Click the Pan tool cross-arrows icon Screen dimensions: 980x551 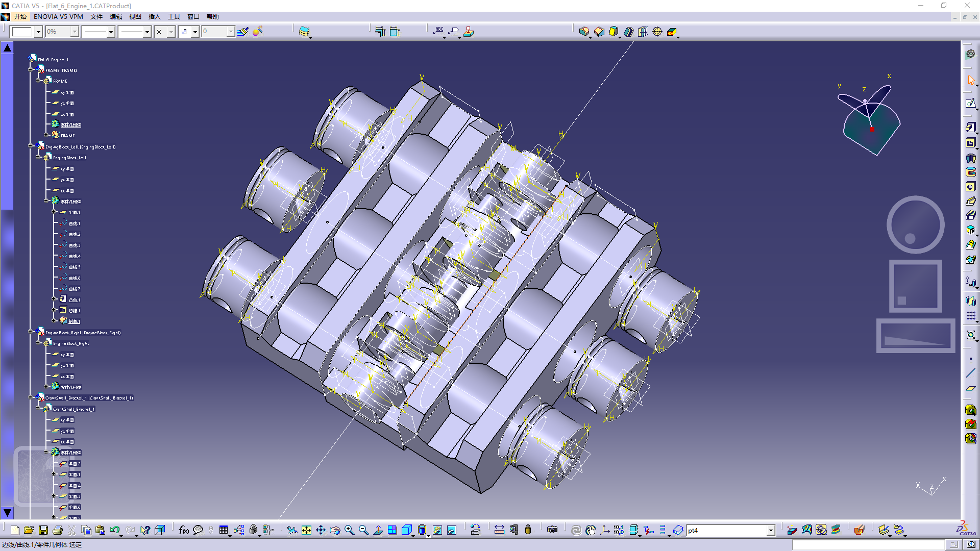pos(321,531)
